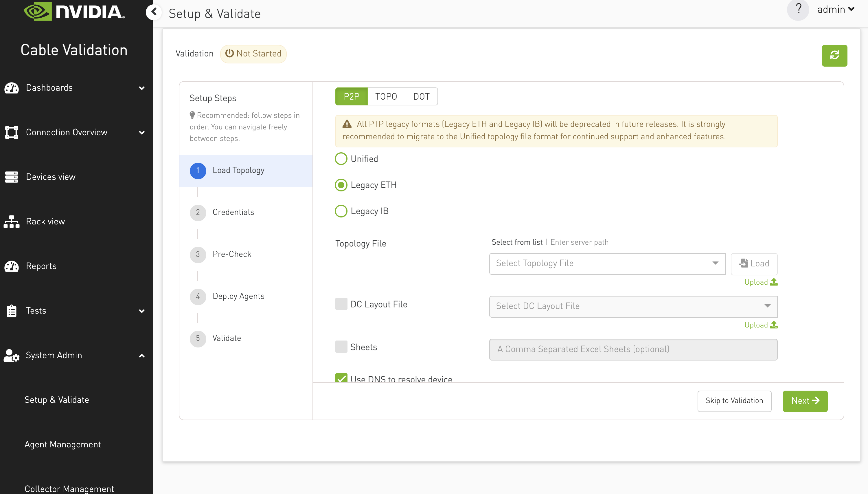The width and height of the screenshot is (868, 494).
Task: Click the Reports gauge icon
Action: [x=12, y=266]
